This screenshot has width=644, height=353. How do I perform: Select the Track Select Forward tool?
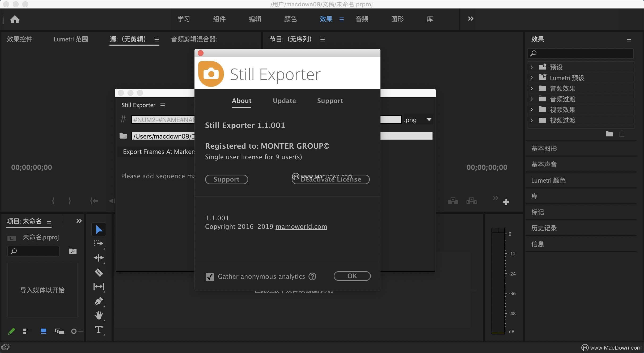coord(99,244)
